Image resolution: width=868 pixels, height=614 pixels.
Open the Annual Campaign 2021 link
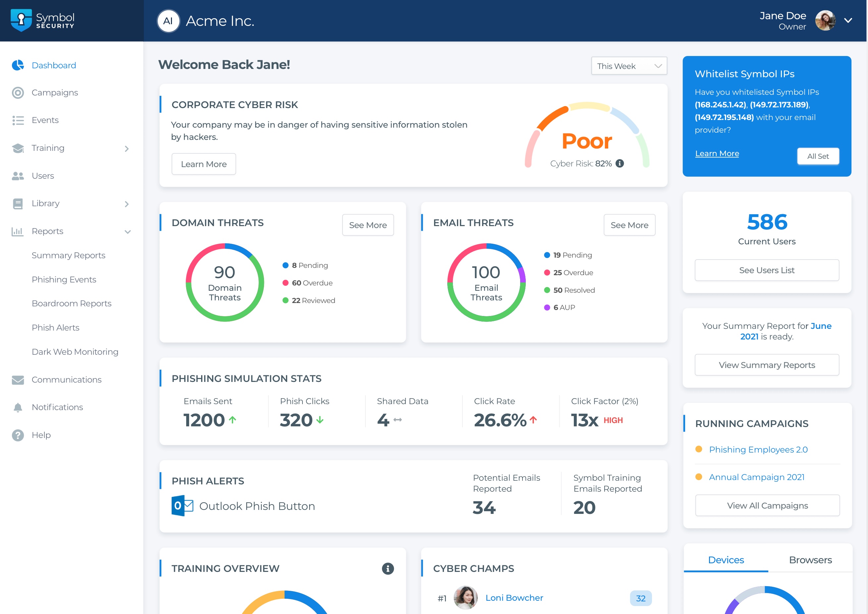click(x=757, y=477)
